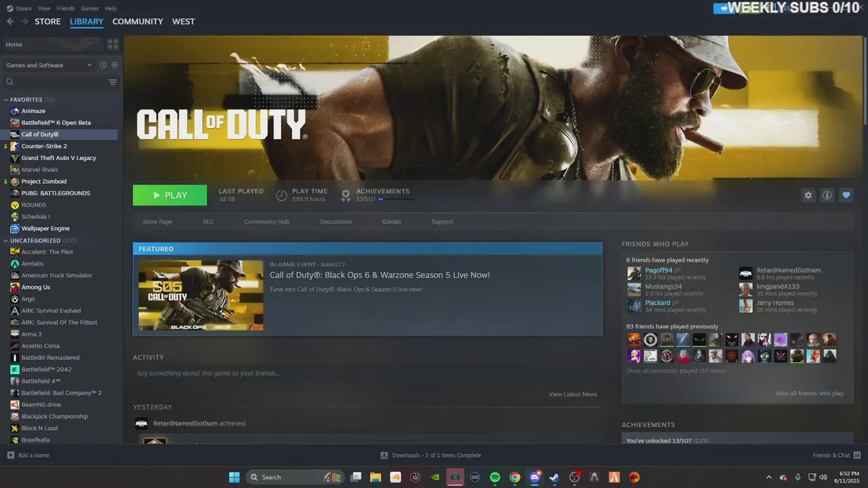Open game settings gear icon
The height and width of the screenshot is (488, 868).
click(x=808, y=195)
